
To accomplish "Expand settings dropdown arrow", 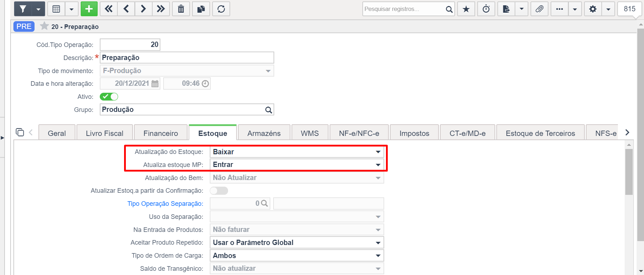I will (x=608, y=9).
